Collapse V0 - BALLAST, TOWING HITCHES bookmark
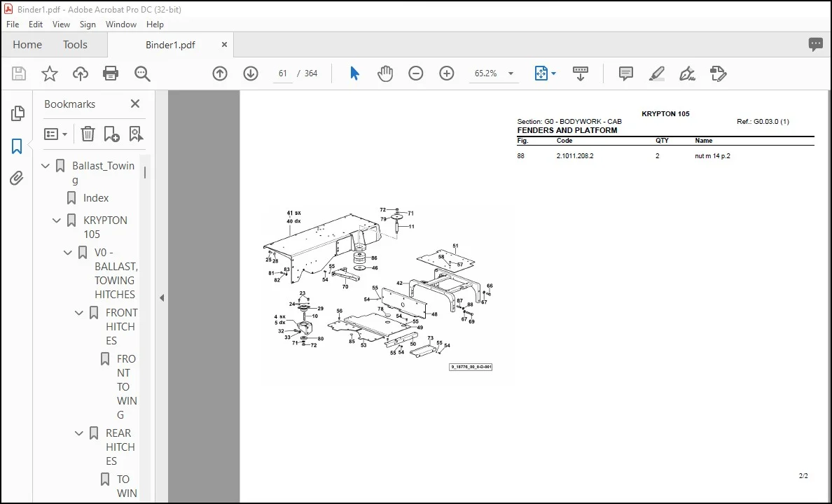This screenshot has width=832, height=504. [x=67, y=253]
